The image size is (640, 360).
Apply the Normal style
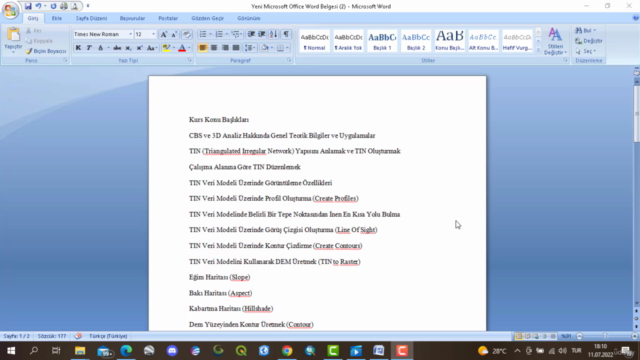point(314,41)
